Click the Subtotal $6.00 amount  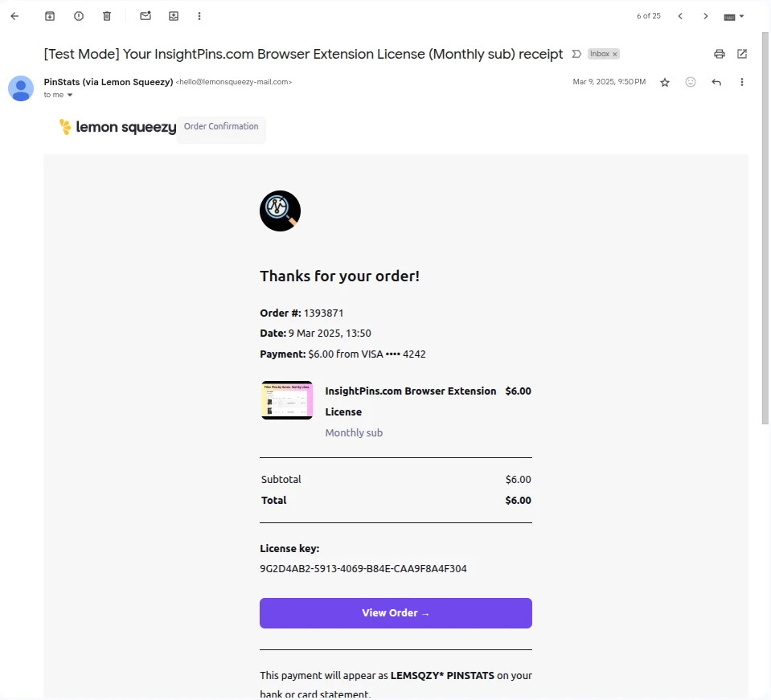pos(518,479)
